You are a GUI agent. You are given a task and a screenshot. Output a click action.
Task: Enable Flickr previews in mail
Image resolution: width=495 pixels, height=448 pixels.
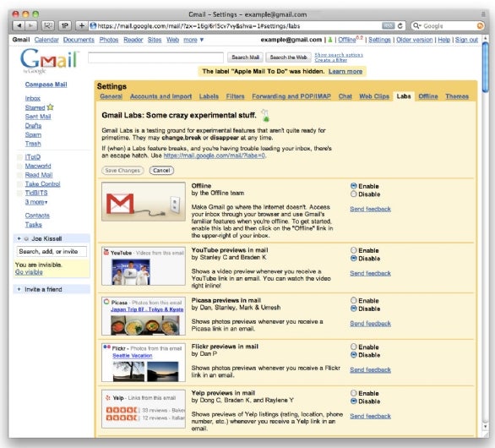(354, 347)
